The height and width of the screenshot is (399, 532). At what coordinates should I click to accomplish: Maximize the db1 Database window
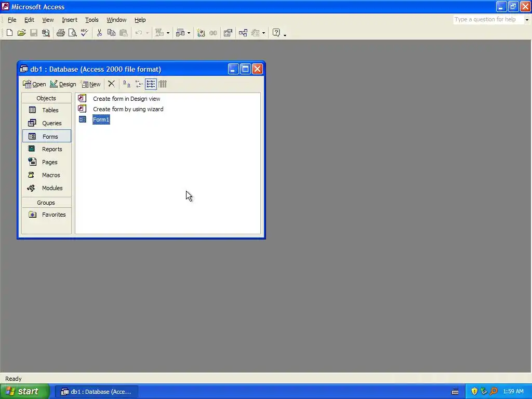[x=245, y=69]
